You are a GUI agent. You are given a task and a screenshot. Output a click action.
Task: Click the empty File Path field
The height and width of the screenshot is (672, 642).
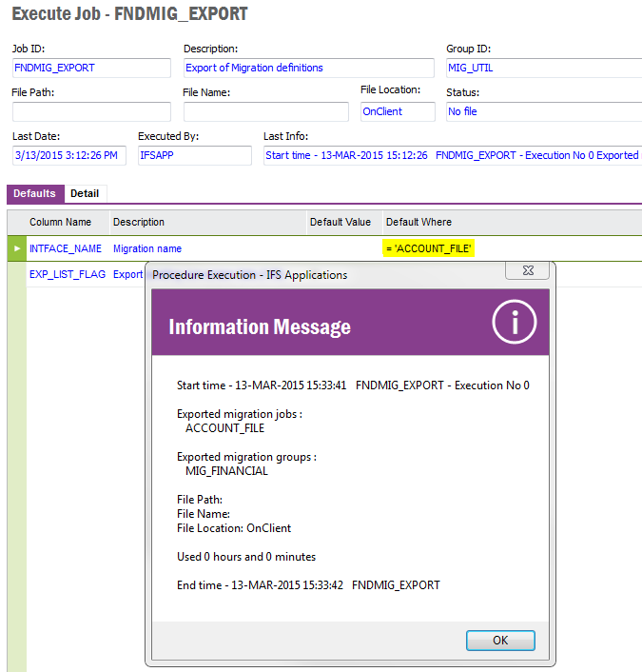click(x=91, y=112)
